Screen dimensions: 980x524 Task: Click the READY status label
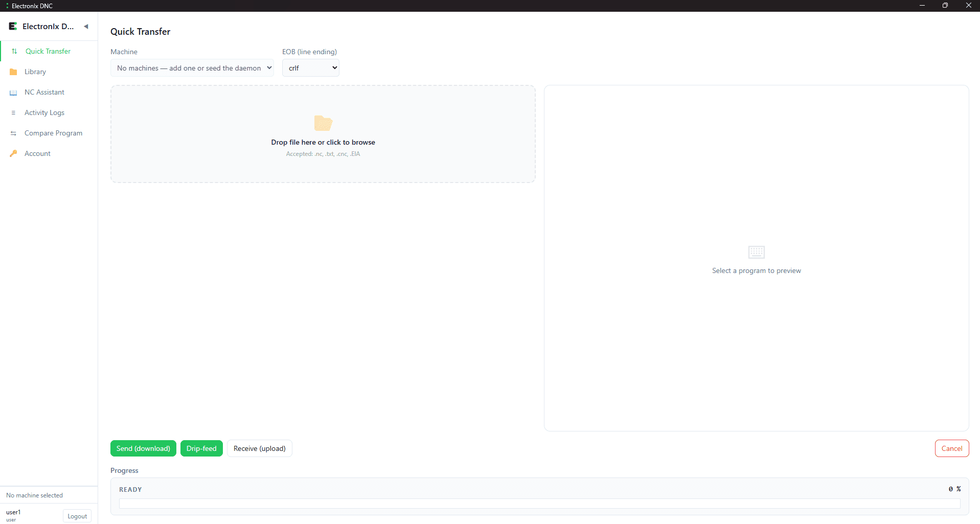coord(130,489)
